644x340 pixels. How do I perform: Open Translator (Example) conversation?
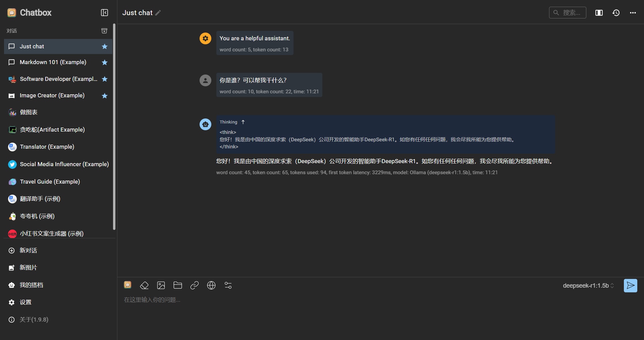point(58,147)
